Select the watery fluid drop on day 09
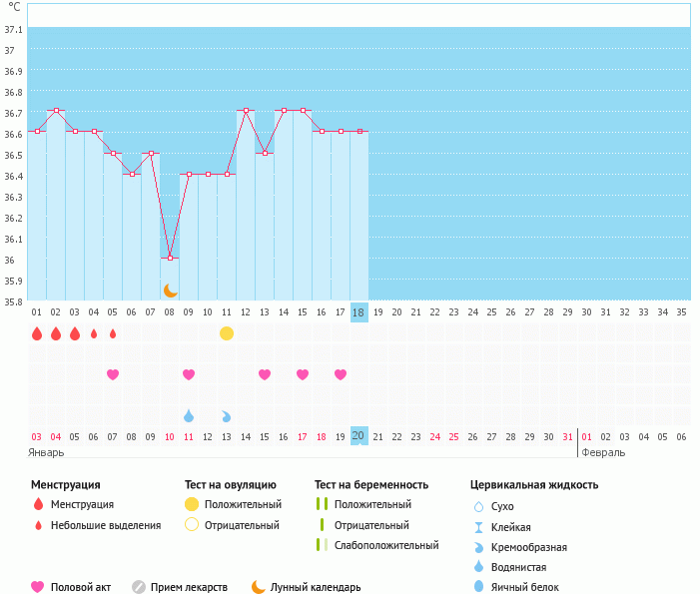 [x=189, y=415]
